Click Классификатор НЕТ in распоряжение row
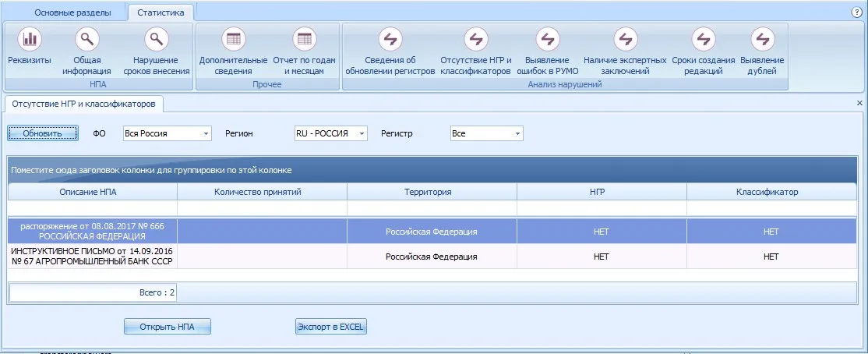The width and height of the screenshot is (868, 354). [771, 232]
